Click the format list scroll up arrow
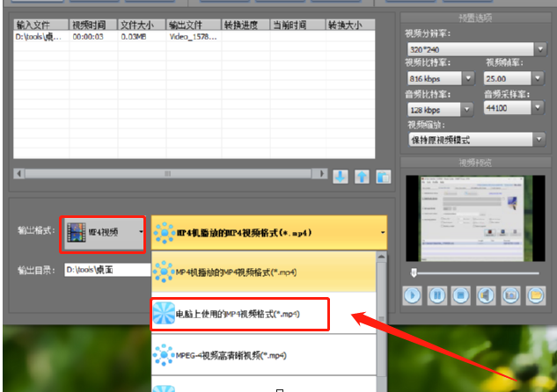This screenshot has width=557, height=392. point(382,257)
